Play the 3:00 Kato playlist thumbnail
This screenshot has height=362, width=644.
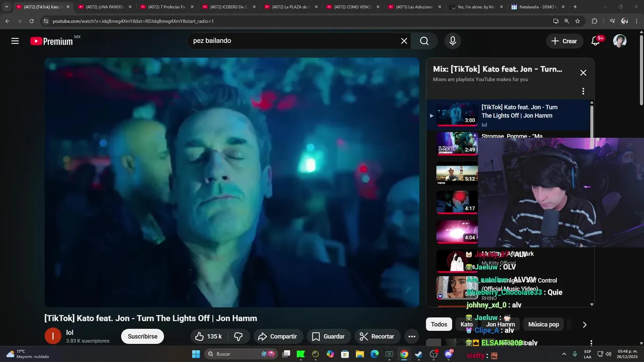click(457, 115)
